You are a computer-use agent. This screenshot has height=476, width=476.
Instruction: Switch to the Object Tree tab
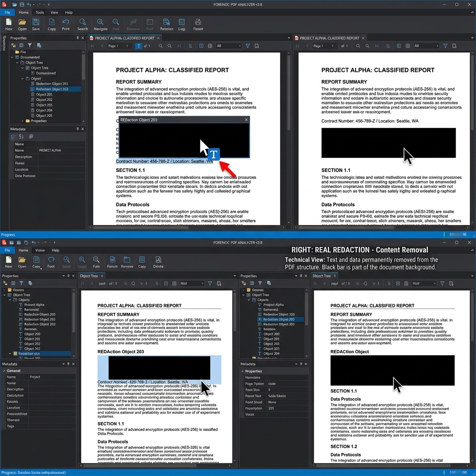click(90, 276)
